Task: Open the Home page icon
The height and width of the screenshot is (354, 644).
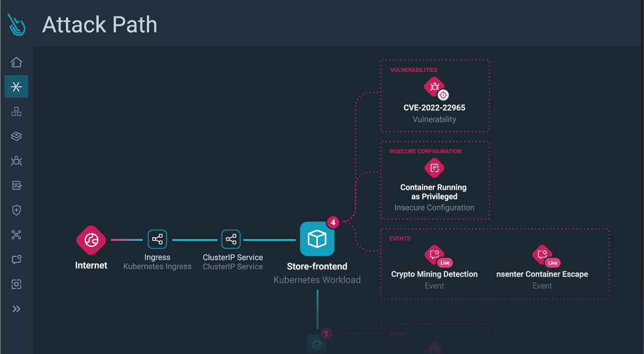Action: coord(16,62)
